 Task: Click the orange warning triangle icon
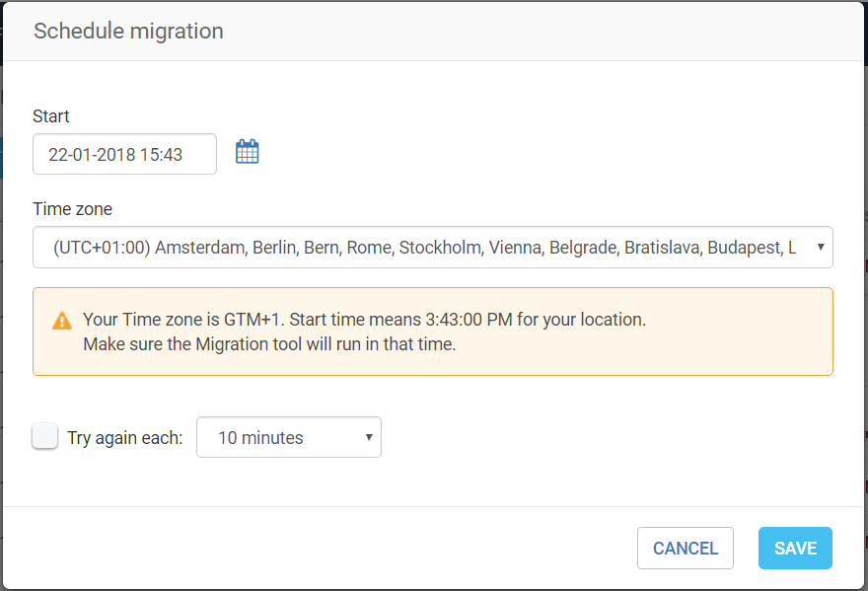62,321
